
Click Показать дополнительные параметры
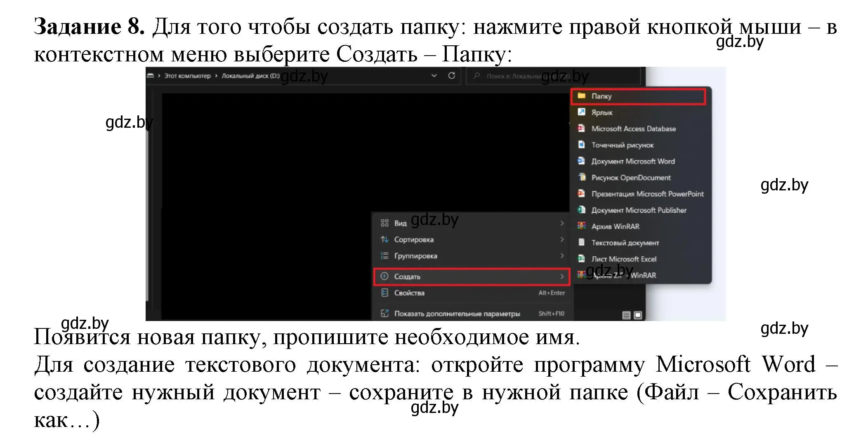coord(472,314)
